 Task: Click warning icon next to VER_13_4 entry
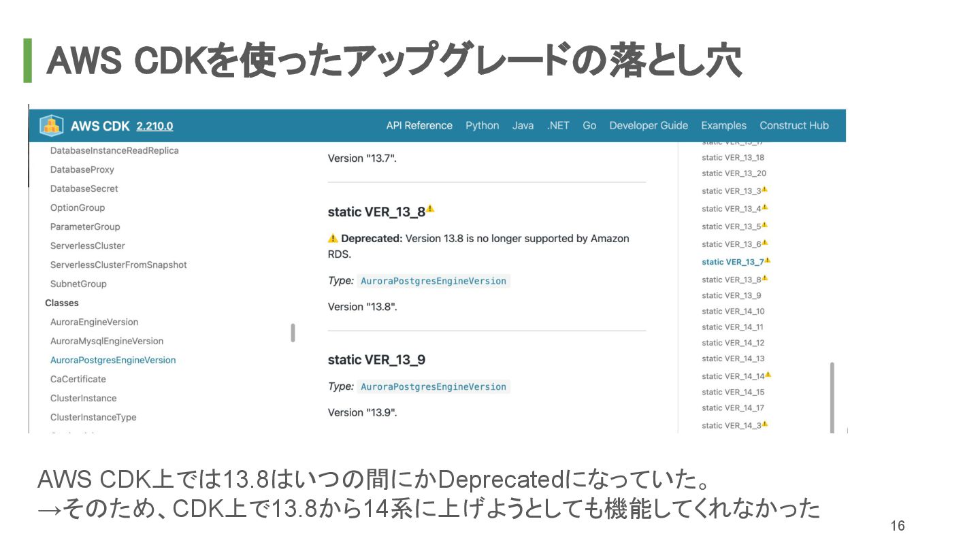[x=765, y=207]
